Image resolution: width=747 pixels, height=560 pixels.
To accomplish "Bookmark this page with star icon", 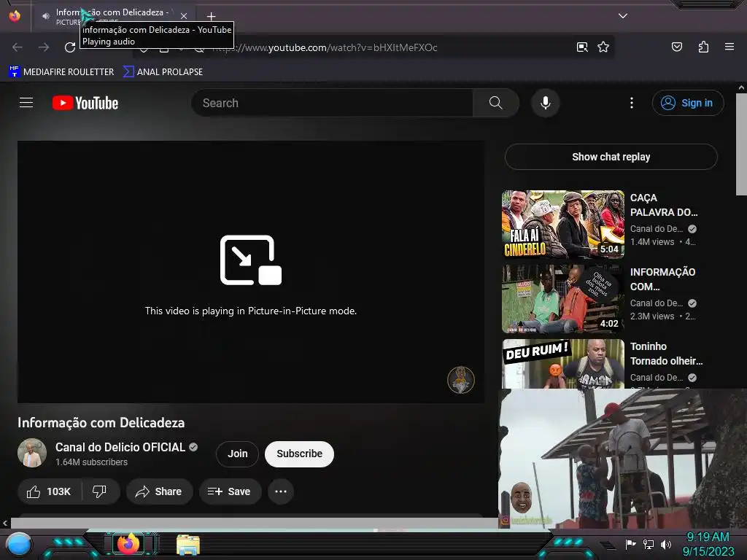I will (x=603, y=47).
